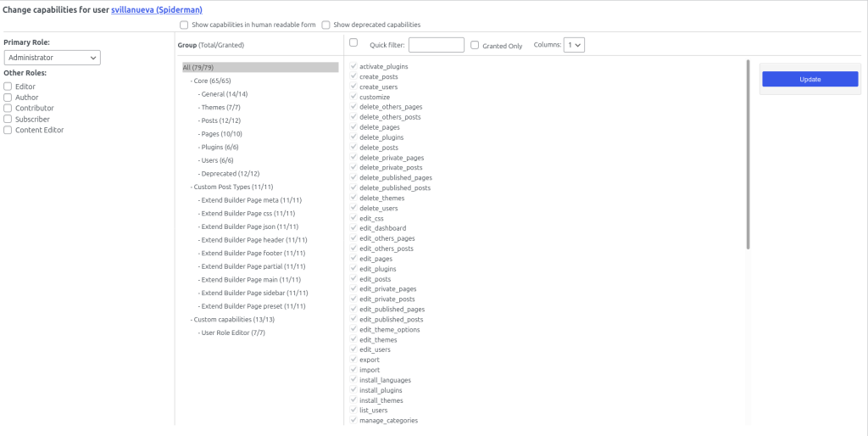The height and width of the screenshot is (436, 868).
Task: Toggle the delete_users capability checkbox
Action: pyautogui.click(x=353, y=208)
